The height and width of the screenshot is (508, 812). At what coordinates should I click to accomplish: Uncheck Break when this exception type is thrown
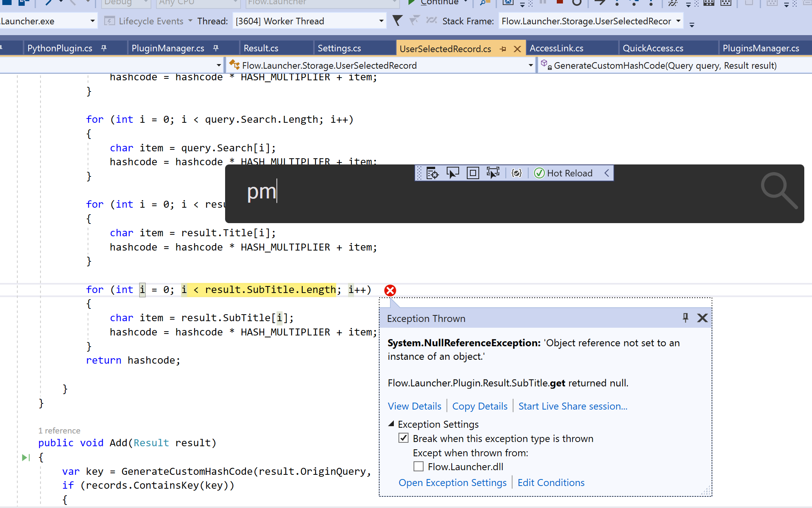click(x=403, y=438)
